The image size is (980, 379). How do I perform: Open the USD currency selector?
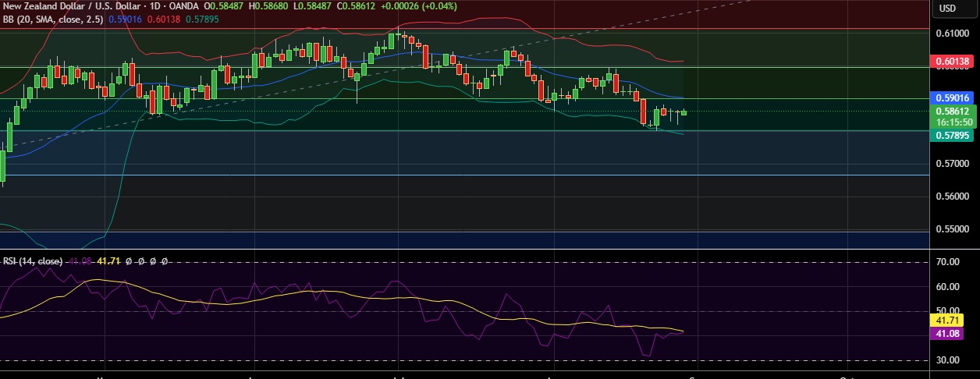click(947, 9)
